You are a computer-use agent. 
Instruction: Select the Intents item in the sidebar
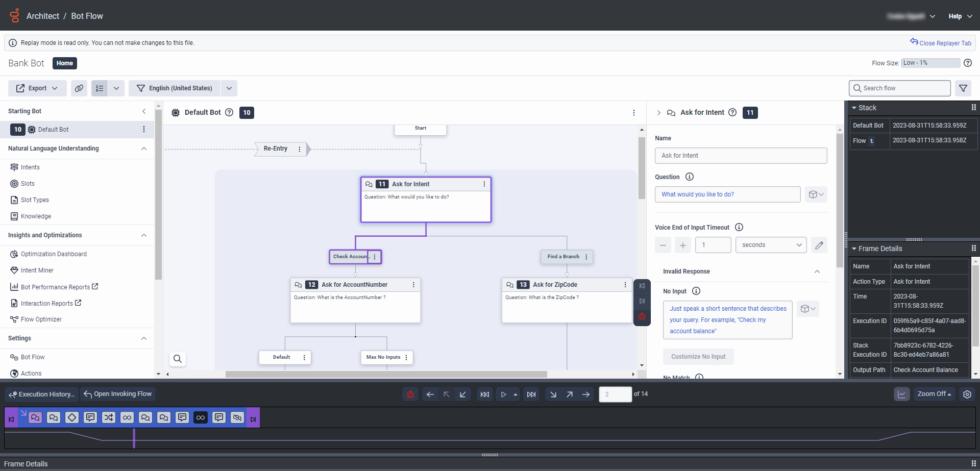30,167
